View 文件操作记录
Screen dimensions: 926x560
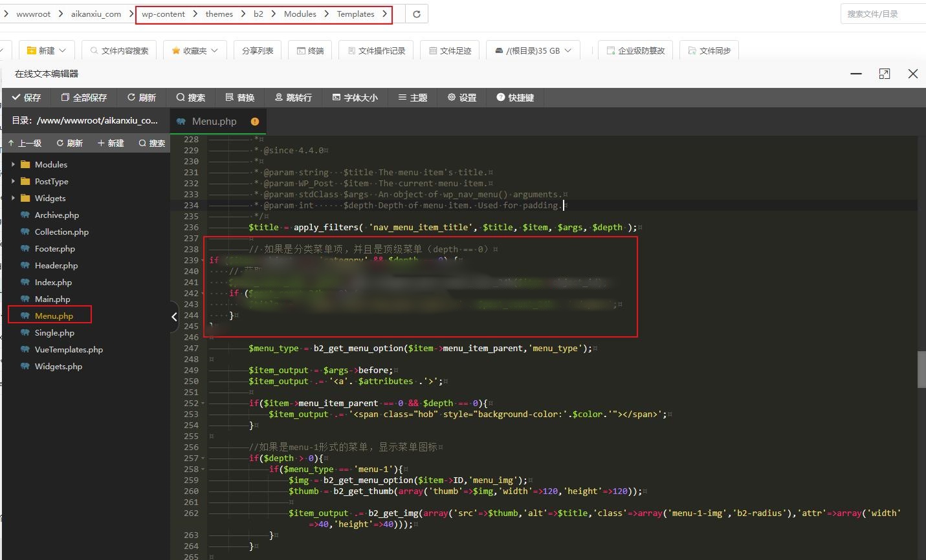click(376, 50)
